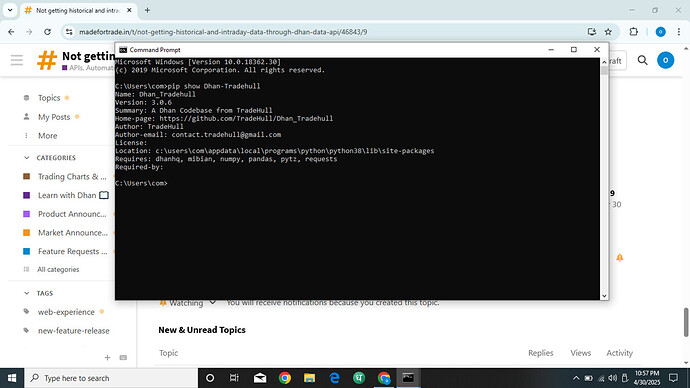Open the hamburger sidebar menu
Viewport: 690px width, 388px height.
coord(17,60)
